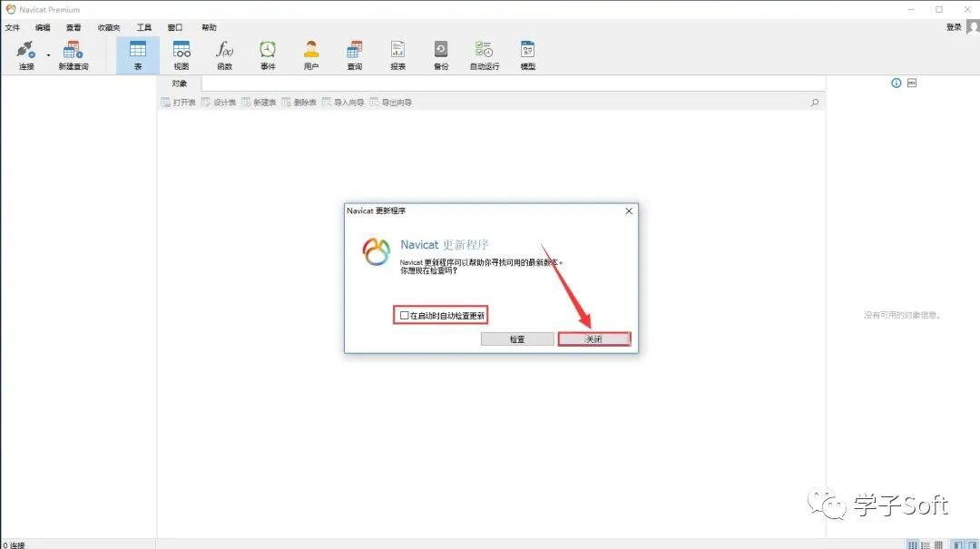Click Open Table (打开表) button
980x549 pixels.
point(179,103)
